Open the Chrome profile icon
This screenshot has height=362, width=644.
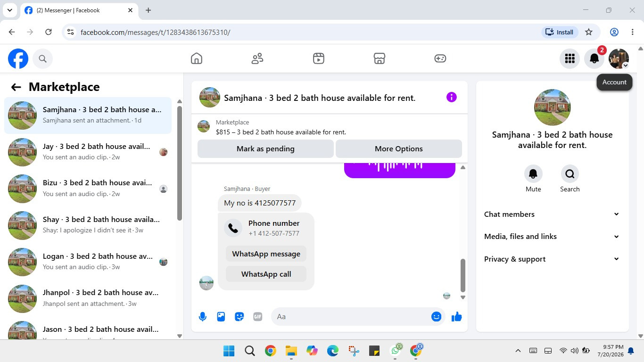click(614, 32)
